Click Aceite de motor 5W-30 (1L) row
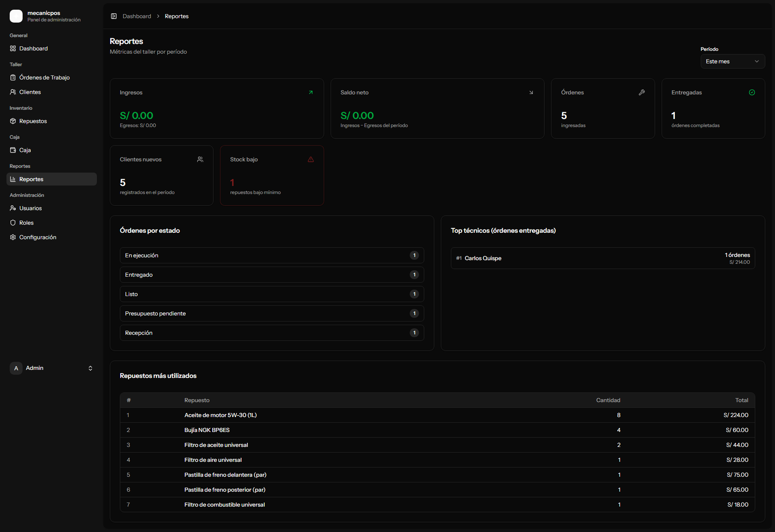 coord(437,415)
